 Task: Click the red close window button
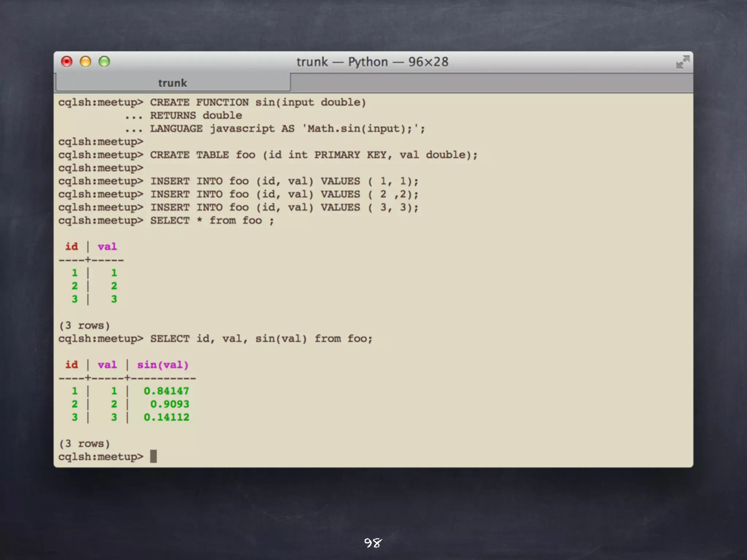point(67,62)
